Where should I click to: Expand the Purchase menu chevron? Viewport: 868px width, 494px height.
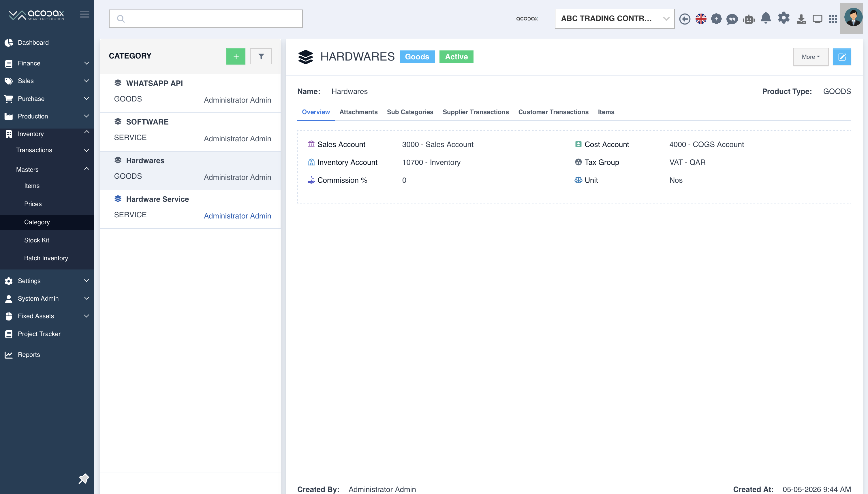tap(87, 98)
